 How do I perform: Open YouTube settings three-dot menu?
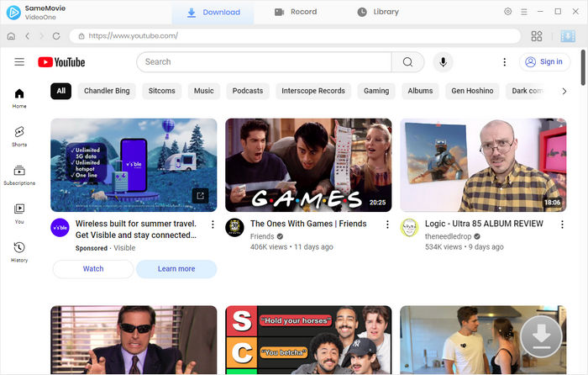(504, 61)
